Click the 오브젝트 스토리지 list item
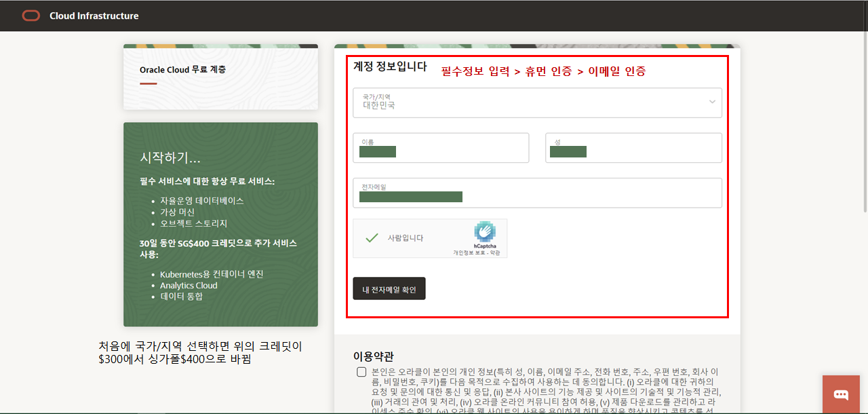This screenshot has width=868, height=414. 194,223
